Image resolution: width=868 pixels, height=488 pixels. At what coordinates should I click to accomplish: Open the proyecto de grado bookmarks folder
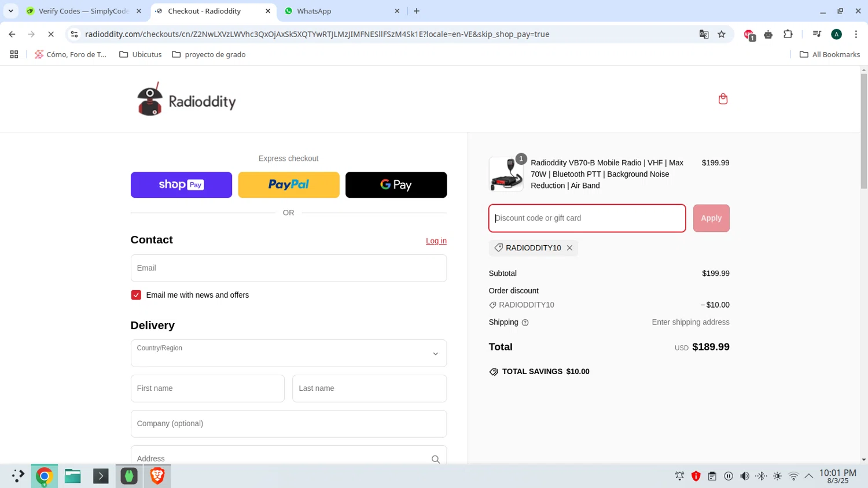tap(209, 54)
